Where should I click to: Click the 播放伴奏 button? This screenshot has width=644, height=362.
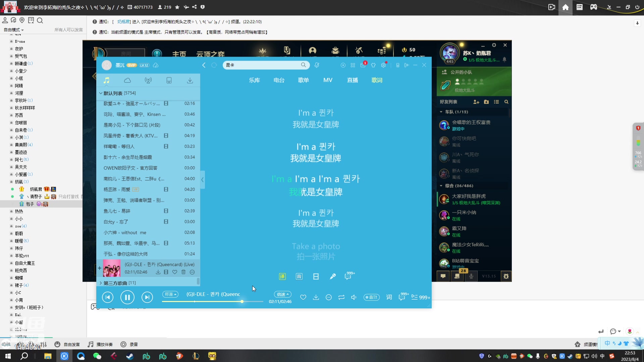click(100, 345)
